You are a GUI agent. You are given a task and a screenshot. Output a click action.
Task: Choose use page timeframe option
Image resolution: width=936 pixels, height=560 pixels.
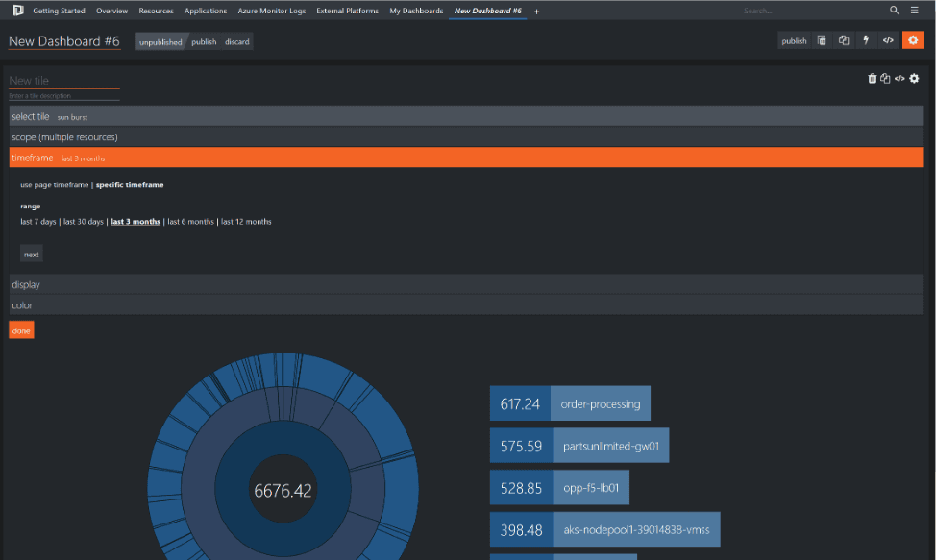click(x=55, y=184)
